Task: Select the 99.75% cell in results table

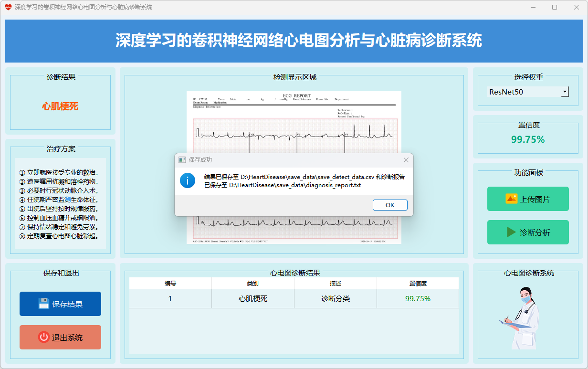Action: click(418, 299)
